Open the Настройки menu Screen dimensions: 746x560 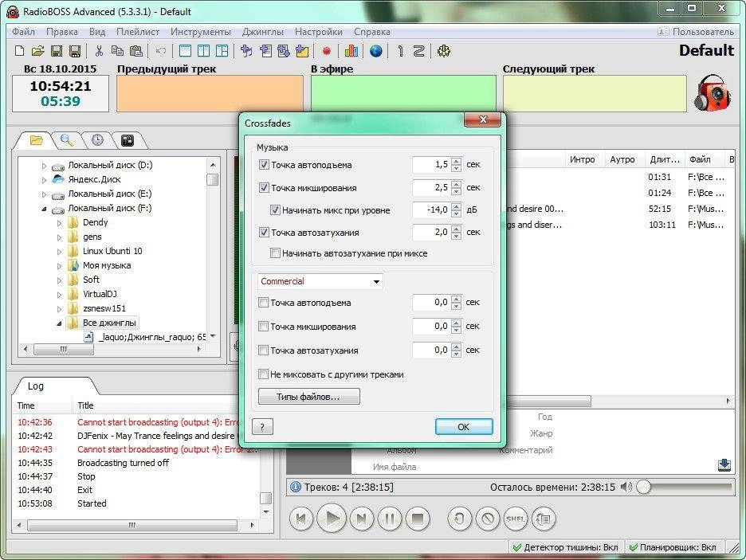pos(318,32)
